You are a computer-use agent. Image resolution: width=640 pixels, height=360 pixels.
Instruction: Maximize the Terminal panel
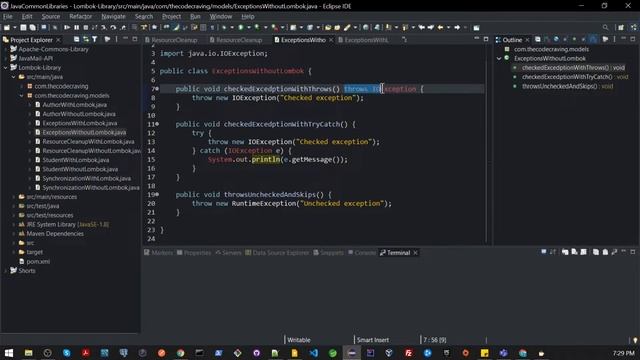click(633, 252)
